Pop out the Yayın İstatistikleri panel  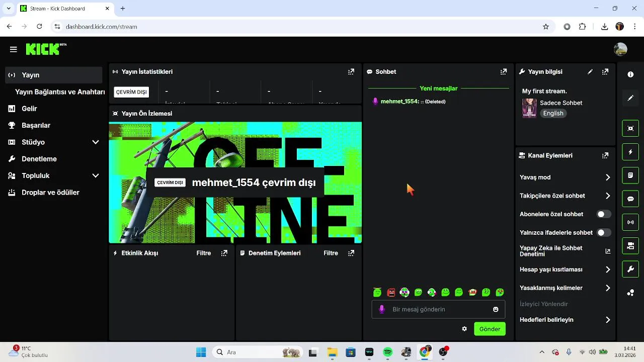[351, 72]
